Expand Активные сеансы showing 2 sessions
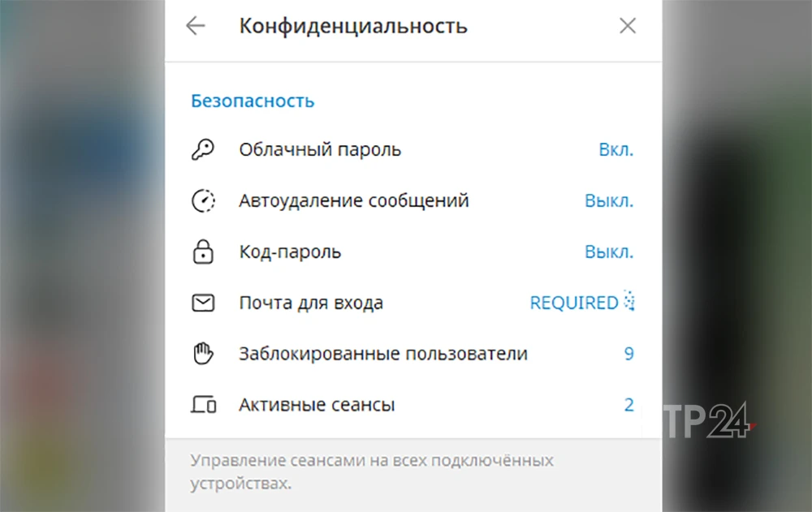Screen dimensions: 812x512 [x=316, y=404]
